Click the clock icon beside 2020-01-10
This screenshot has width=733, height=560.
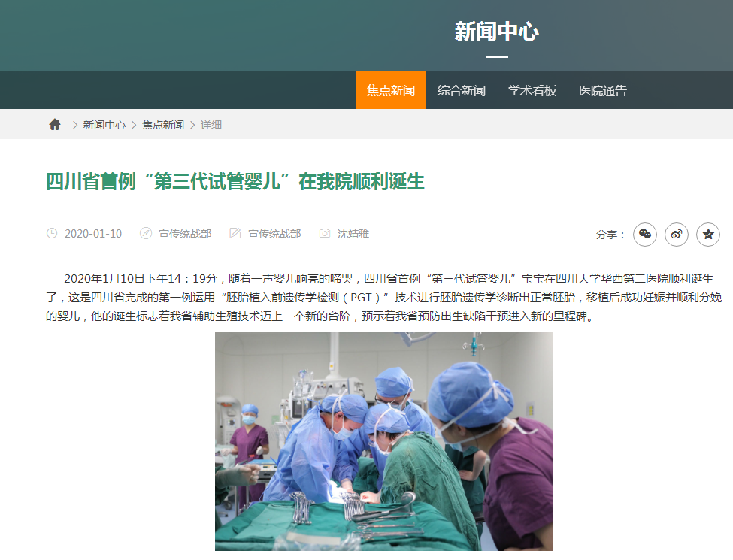coord(51,233)
